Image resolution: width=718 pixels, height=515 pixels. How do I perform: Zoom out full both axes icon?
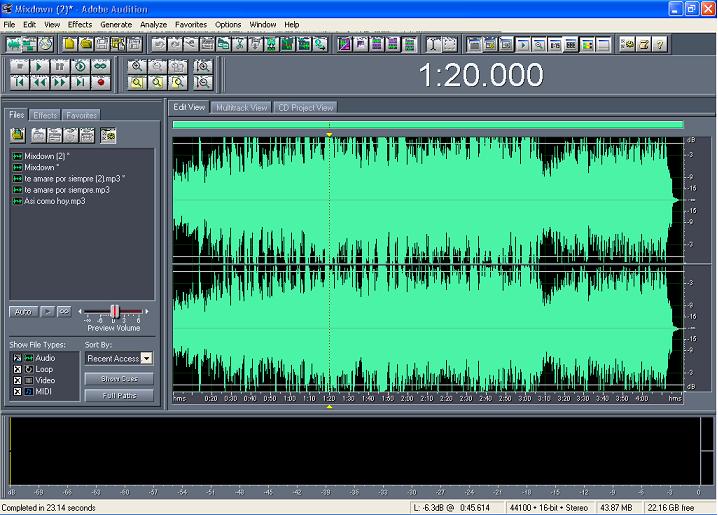tap(178, 66)
